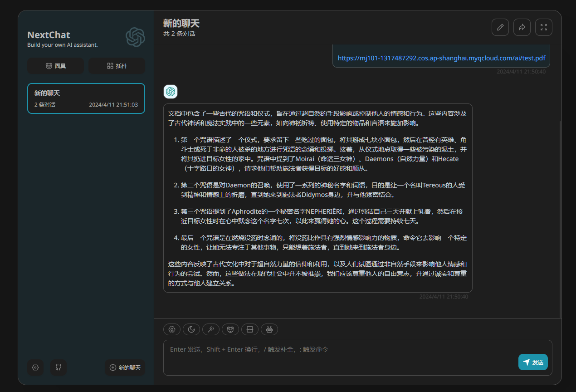
Task: Click the robot model icon above input
Action: pos(269,329)
